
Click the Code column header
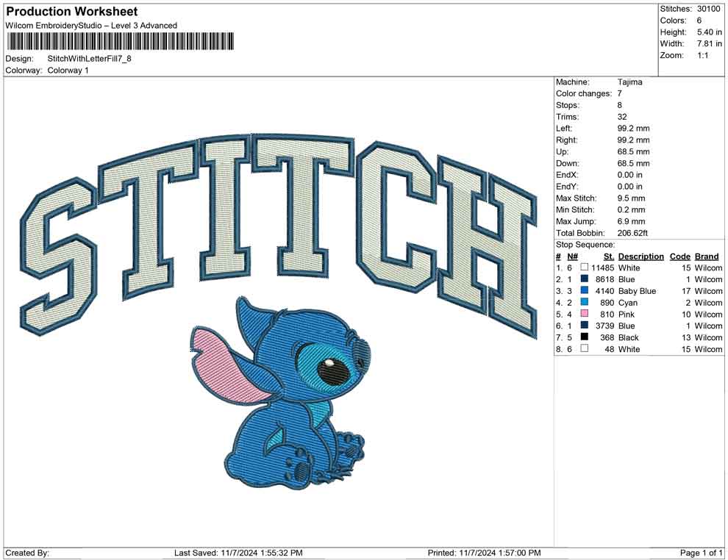[x=679, y=256]
